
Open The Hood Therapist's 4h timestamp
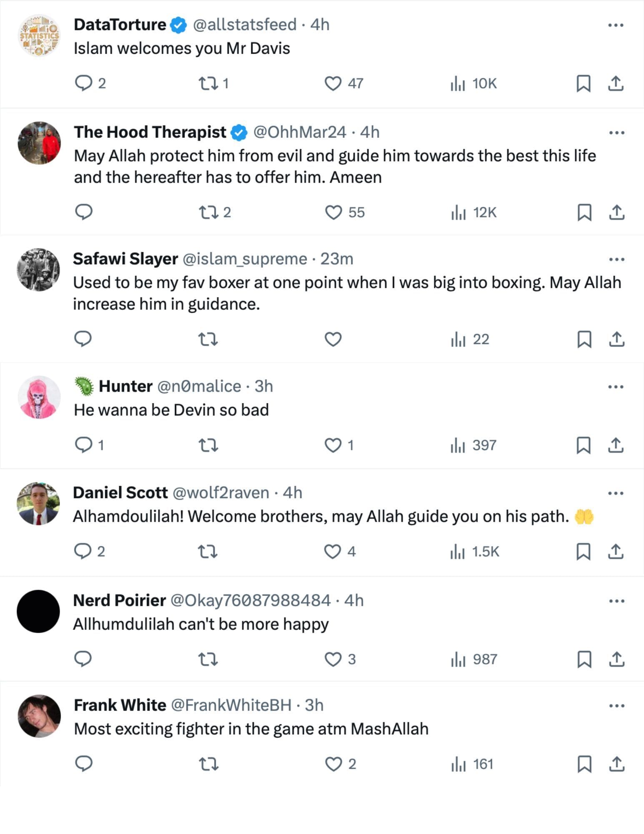click(370, 132)
